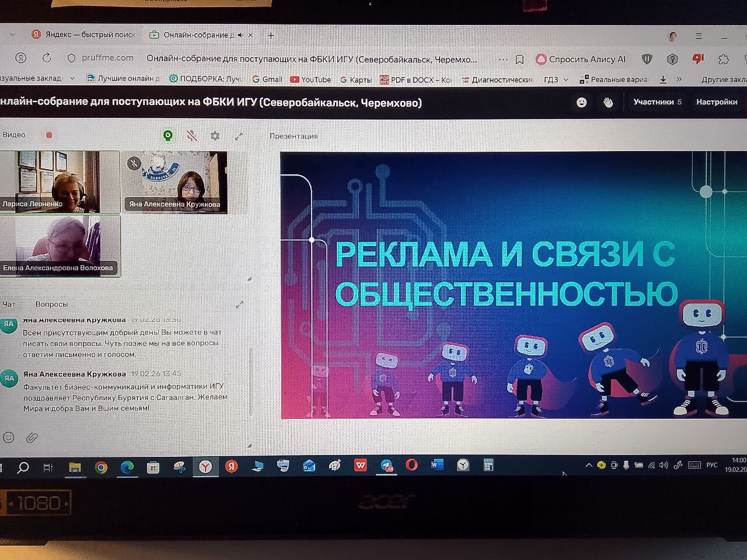Open the ГДЗ bookmarks folder dropdown
Viewport: 747px width, 560px height.
[x=556, y=79]
